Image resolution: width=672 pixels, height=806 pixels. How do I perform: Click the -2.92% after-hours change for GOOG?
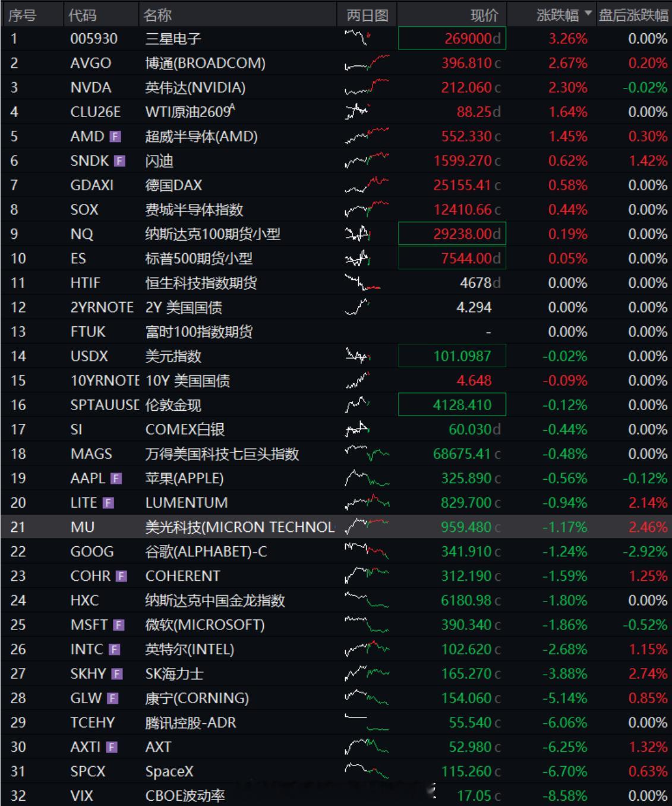click(x=645, y=552)
